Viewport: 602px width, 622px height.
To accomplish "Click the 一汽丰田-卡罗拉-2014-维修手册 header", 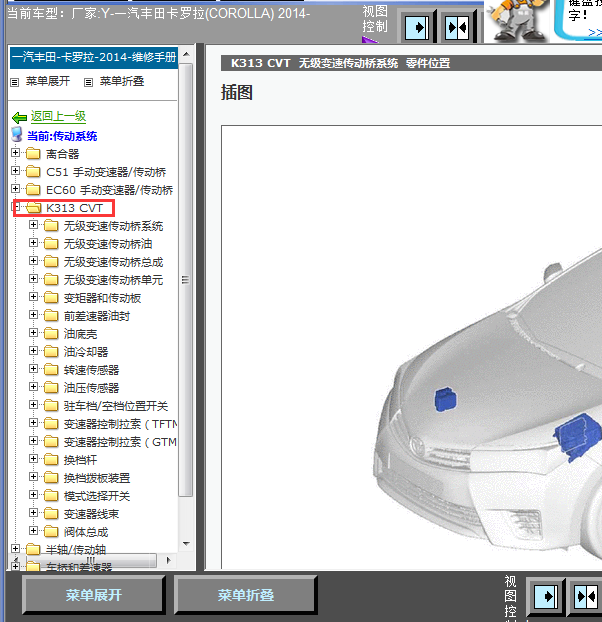I will click(94, 58).
